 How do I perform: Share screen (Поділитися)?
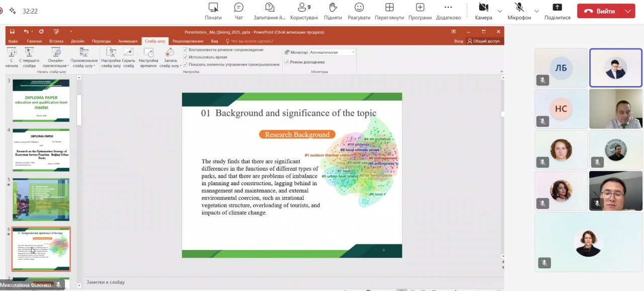tap(557, 11)
